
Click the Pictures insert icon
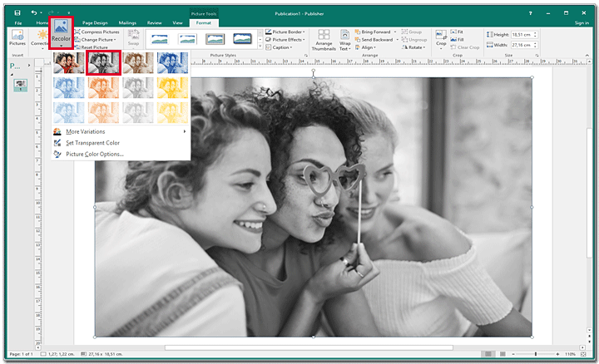coord(17,37)
